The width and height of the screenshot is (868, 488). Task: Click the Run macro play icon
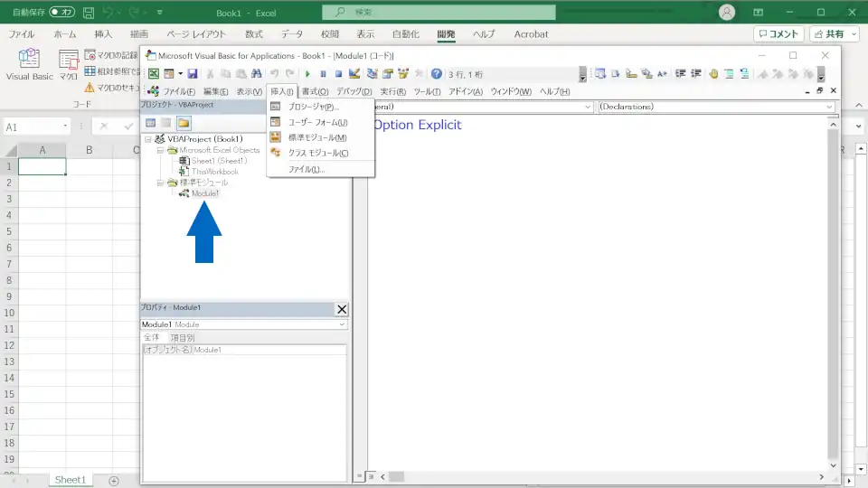click(307, 74)
